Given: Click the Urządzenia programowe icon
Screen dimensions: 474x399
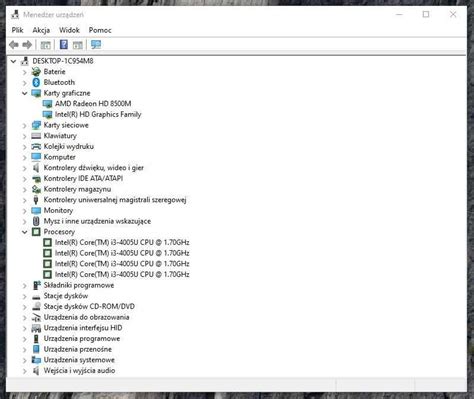Looking at the screenshot, I should (x=36, y=338).
